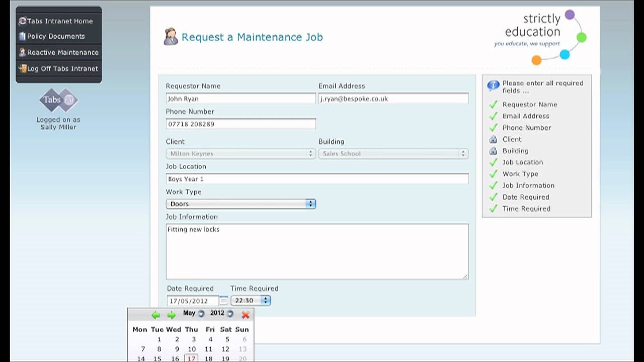Click the green check beside Date Required
644x362 pixels.
[493, 197]
